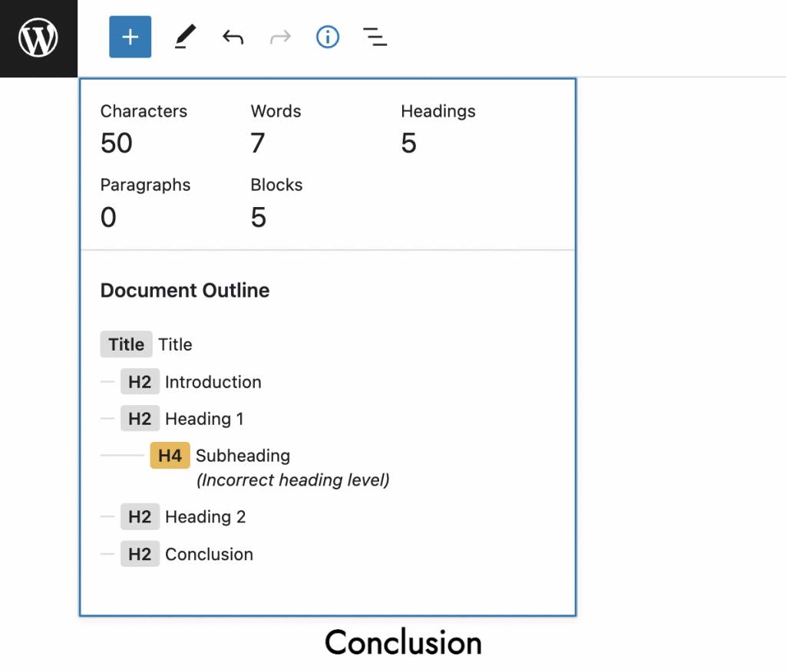Select the pencil Tools icon
Screen dimensions: 786x672
click(x=184, y=37)
